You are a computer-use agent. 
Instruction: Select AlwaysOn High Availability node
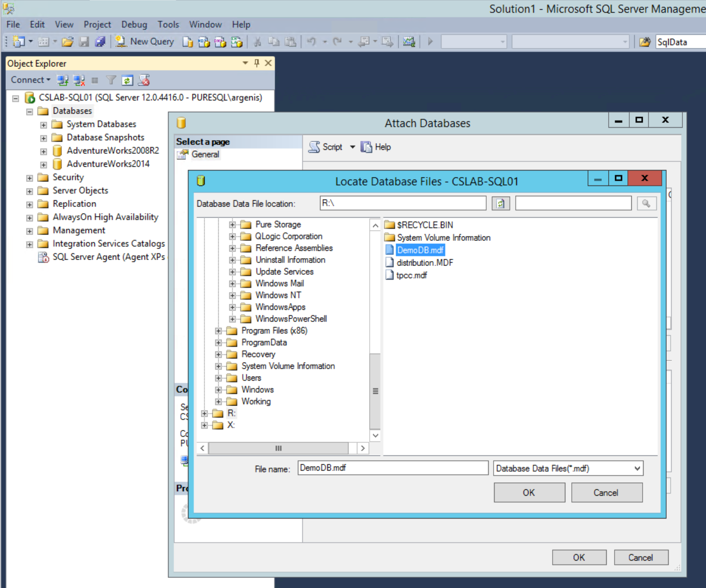tap(105, 217)
